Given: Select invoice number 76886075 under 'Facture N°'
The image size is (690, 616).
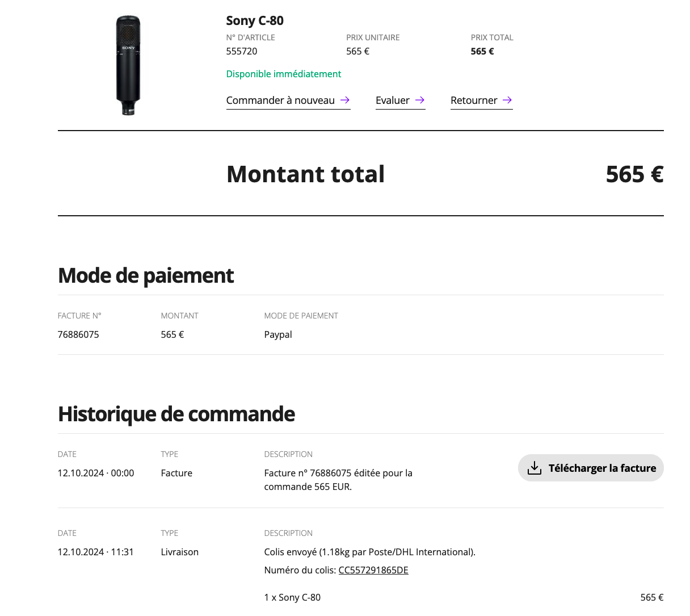Looking at the screenshot, I should click(x=78, y=335).
